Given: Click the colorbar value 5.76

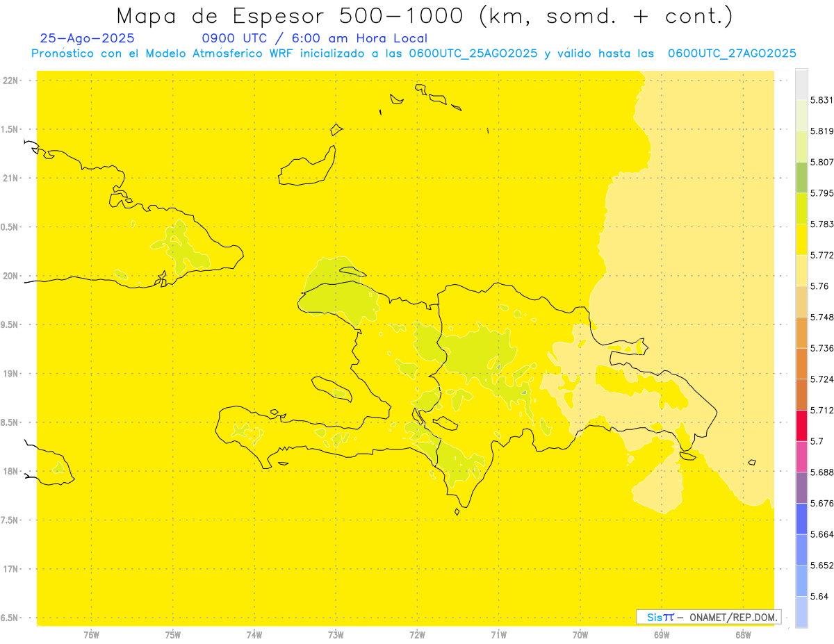Looking at the screenshot, I should (x=819, y=286).
